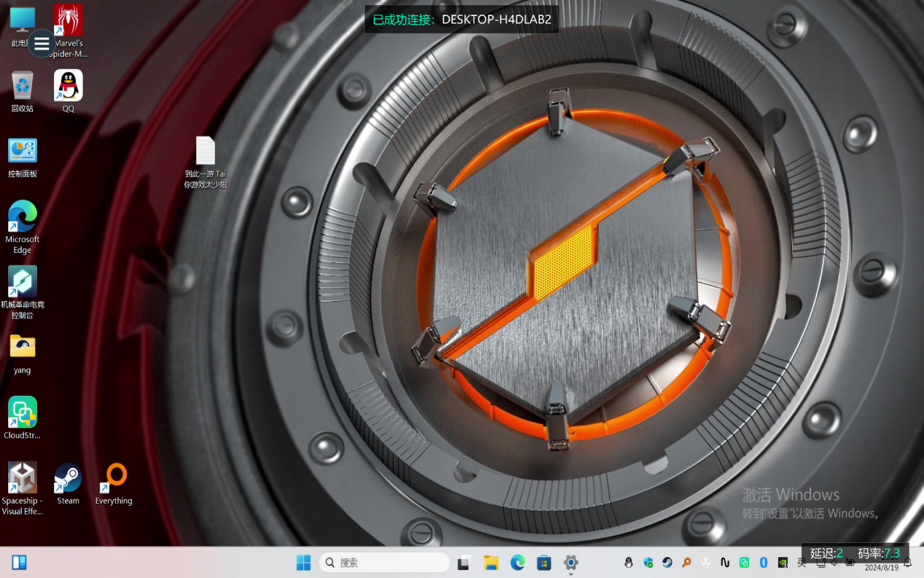The height and width of the screenshot is (578, 924).
Task: Switch the 英 input method indicator
Action: (x=802, y=563)
